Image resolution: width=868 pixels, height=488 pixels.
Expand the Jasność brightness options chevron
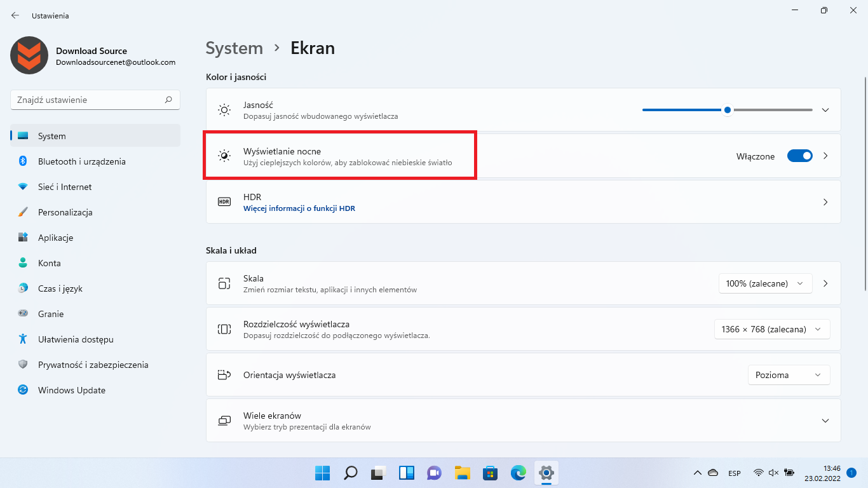click(x=825, y=110)
